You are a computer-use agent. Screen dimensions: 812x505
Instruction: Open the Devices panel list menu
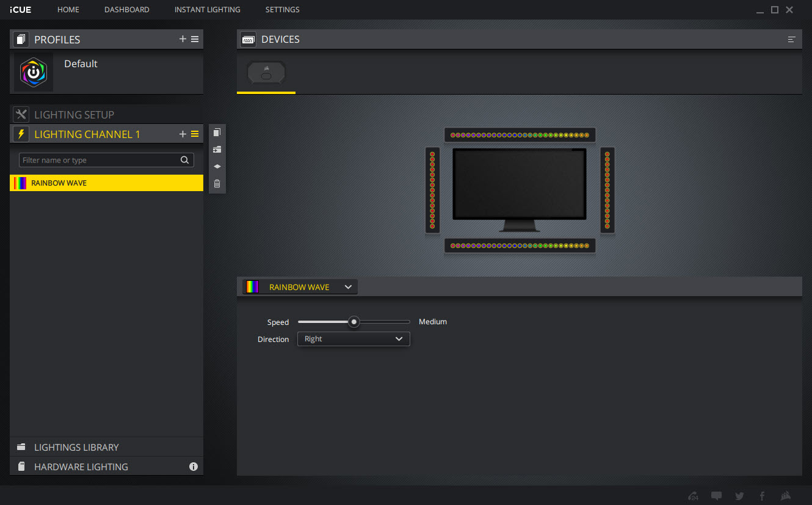tap(792, 39)
